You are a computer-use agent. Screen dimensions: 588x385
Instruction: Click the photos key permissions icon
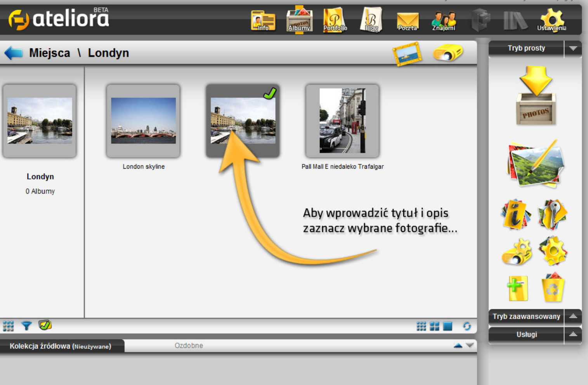click(553, 214)
